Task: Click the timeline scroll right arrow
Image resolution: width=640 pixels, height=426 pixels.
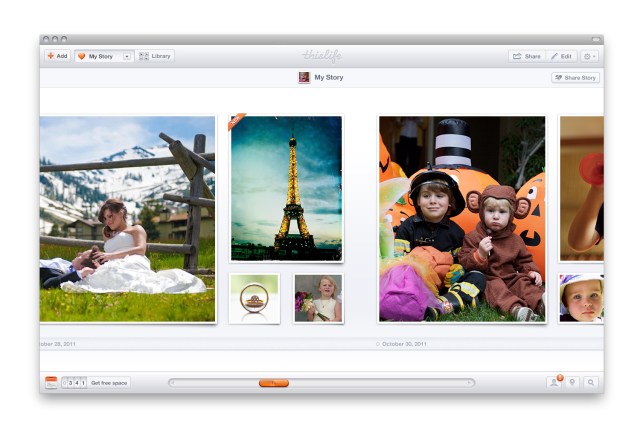Action: point(470,383)
